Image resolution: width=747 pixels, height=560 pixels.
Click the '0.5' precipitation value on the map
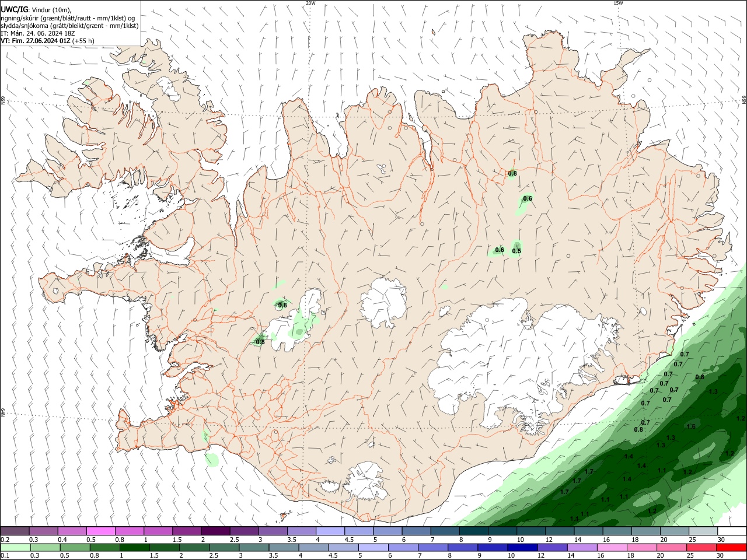coord(516,251)
